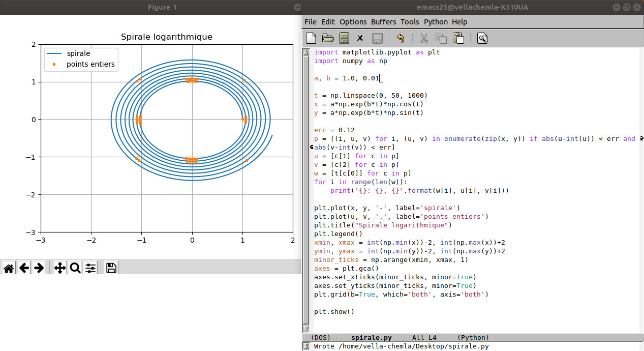This screenshot has width=644, height=351.
Task: Select the zoom-to-rectangle magnifier tool
Action: (x=75, y=268)
